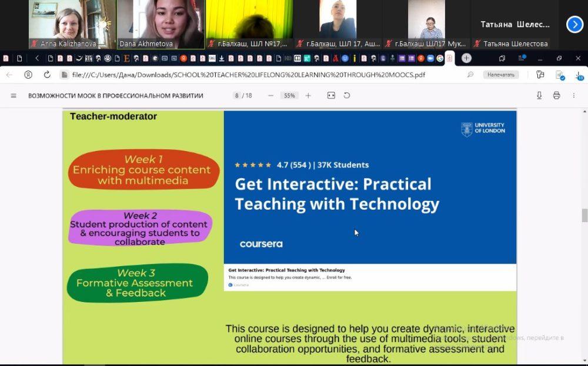Click the zoom in plus button in PDF toolbar

pos(308,96)
